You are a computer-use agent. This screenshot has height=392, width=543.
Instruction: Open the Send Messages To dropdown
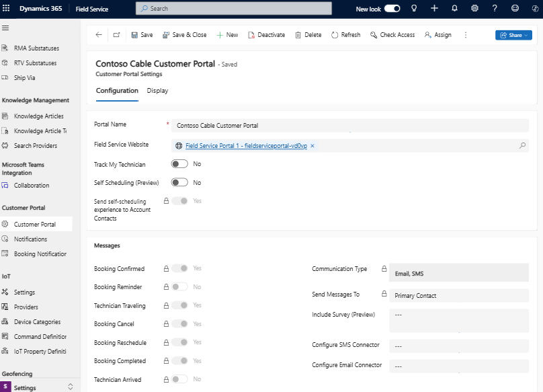point(459,296)
